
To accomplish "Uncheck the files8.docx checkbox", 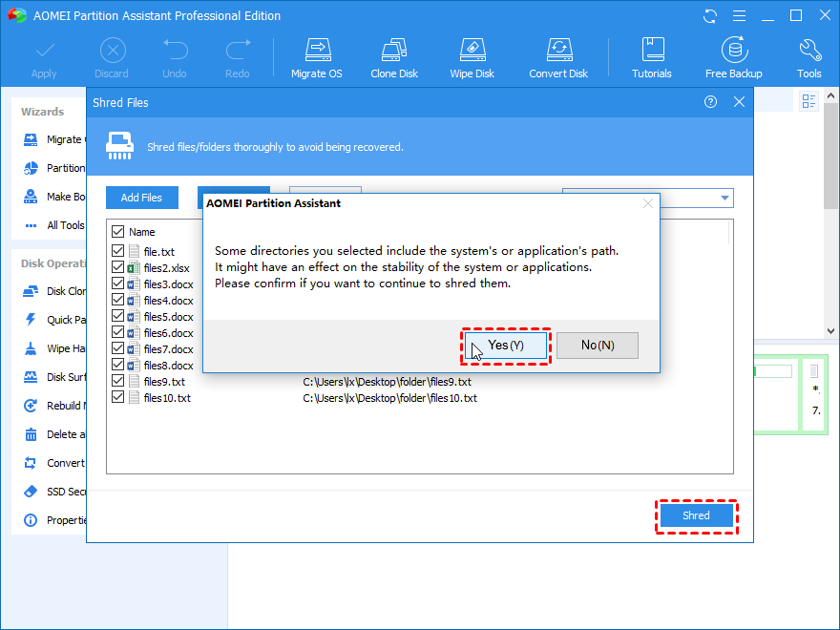I will coord(117,365).
